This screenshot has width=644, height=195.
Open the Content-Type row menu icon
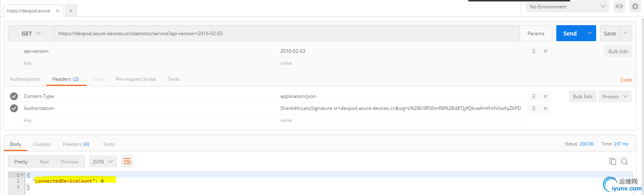pos(534,96)
